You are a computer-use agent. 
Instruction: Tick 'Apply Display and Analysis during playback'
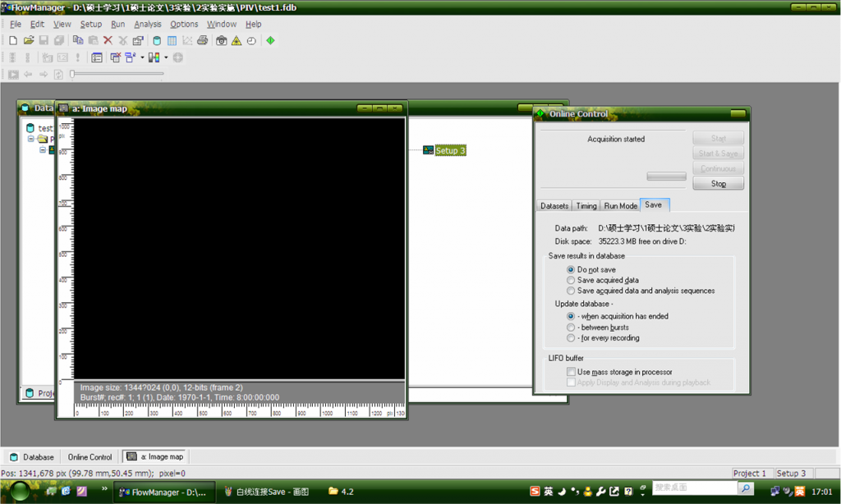(572, 383)
